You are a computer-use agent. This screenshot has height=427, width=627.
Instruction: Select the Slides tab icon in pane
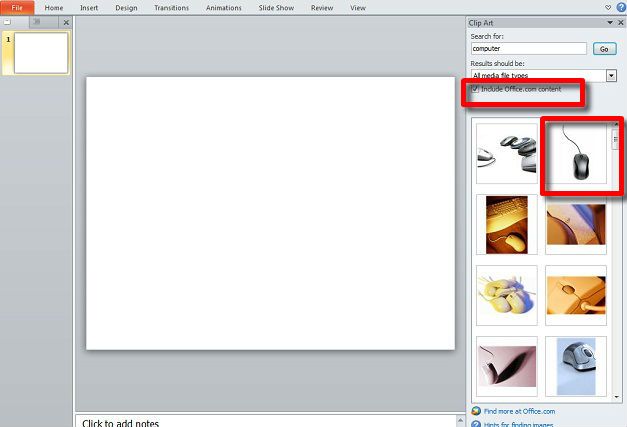tap(7, 22)
